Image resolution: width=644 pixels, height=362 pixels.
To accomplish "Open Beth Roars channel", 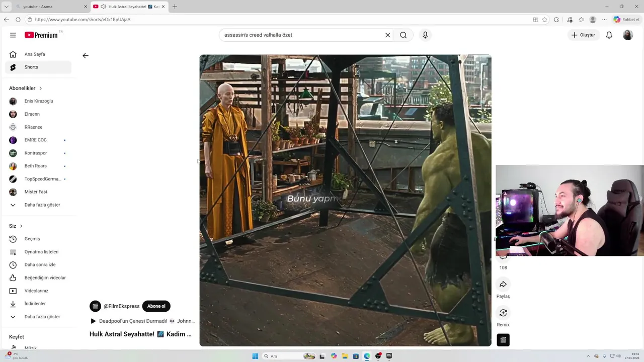I will pos(38,166).
